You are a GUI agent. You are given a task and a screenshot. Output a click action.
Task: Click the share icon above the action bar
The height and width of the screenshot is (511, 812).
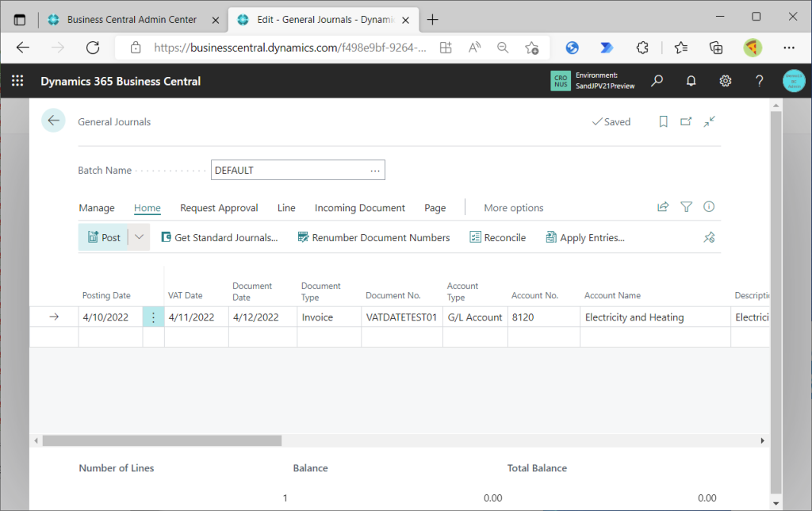(x=663, y=207)
